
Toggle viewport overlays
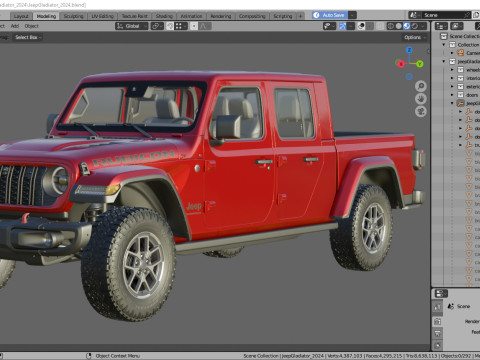point(361,26)
